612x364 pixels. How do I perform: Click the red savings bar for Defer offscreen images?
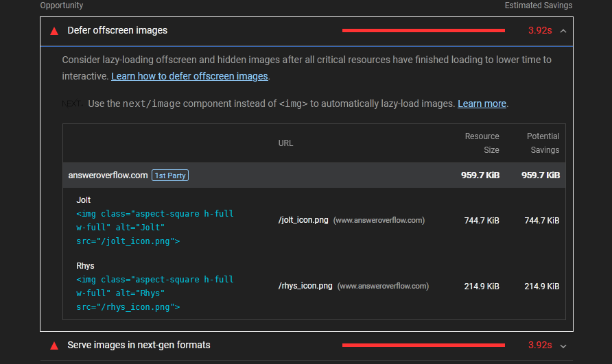[x=423, y=30]
